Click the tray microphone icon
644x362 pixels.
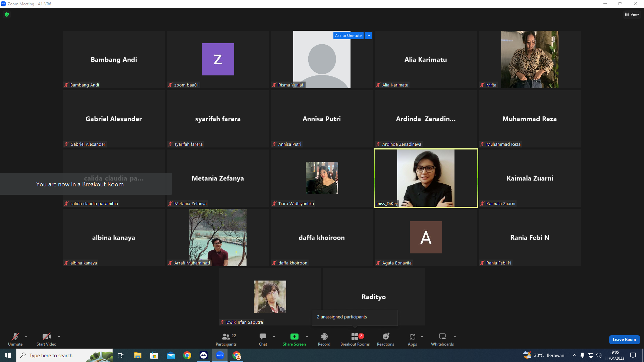[583, 355]
